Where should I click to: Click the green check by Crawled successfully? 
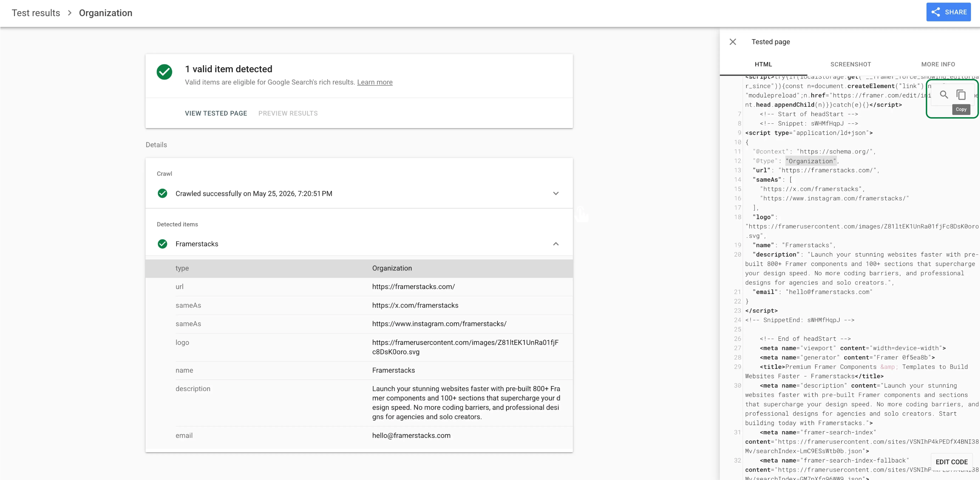pos(162,193)
